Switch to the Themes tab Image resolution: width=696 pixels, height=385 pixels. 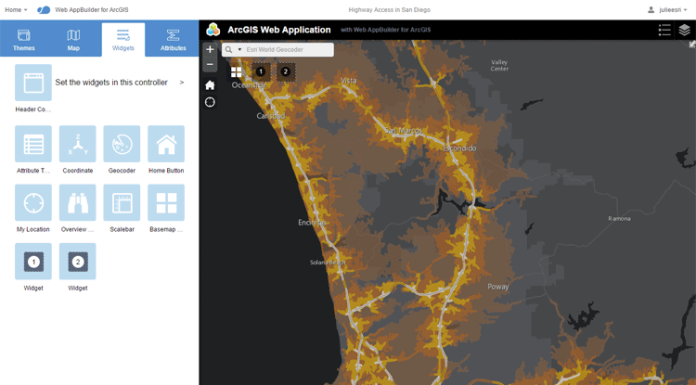(24, 40)
